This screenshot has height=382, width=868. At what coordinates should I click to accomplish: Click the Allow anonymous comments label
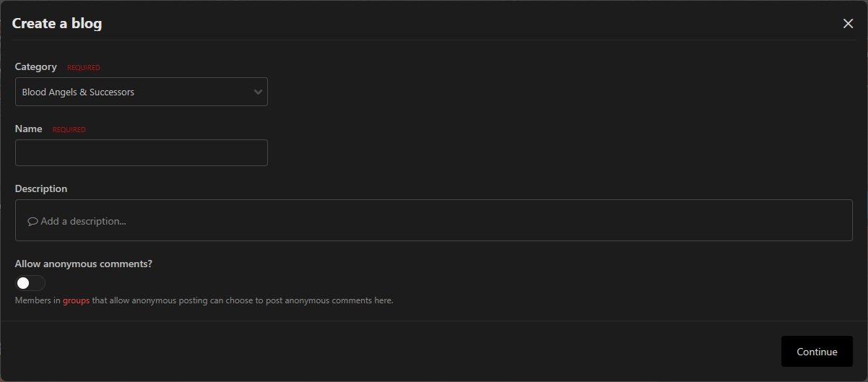[x=83, y=264]
